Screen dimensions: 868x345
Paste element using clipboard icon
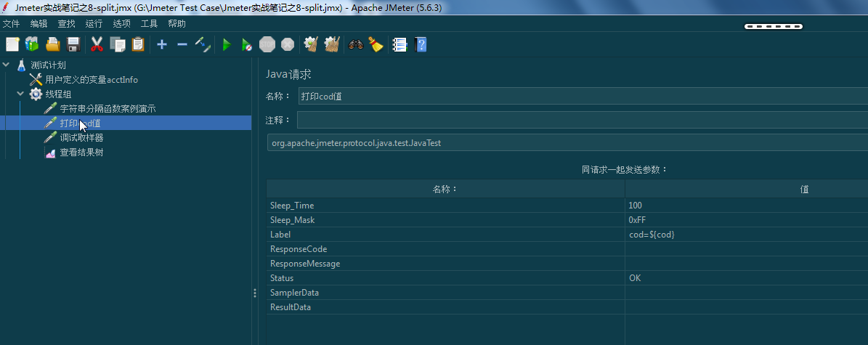(138, 44)
